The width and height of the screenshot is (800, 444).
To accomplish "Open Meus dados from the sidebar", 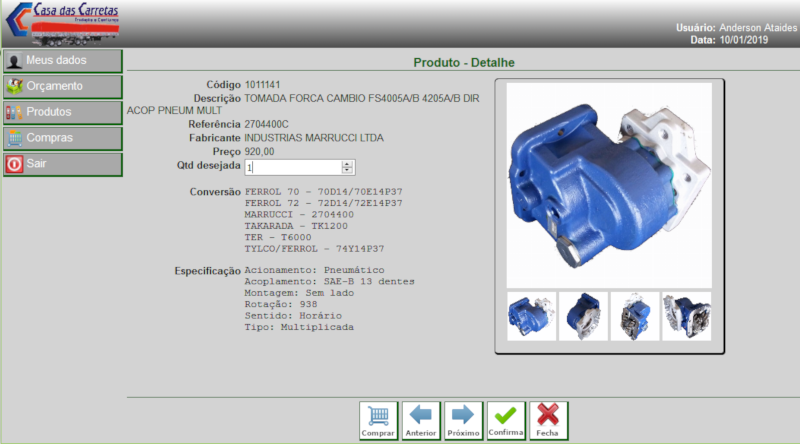I will (63, 61).
